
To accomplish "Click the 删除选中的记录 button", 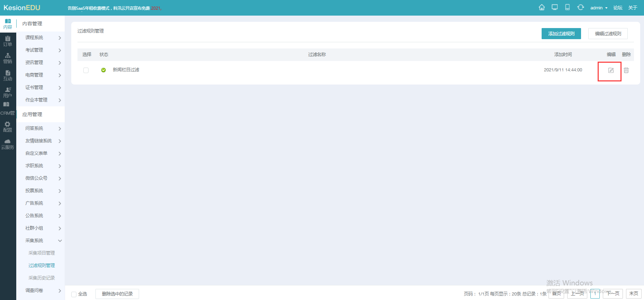I will [117, 294].
